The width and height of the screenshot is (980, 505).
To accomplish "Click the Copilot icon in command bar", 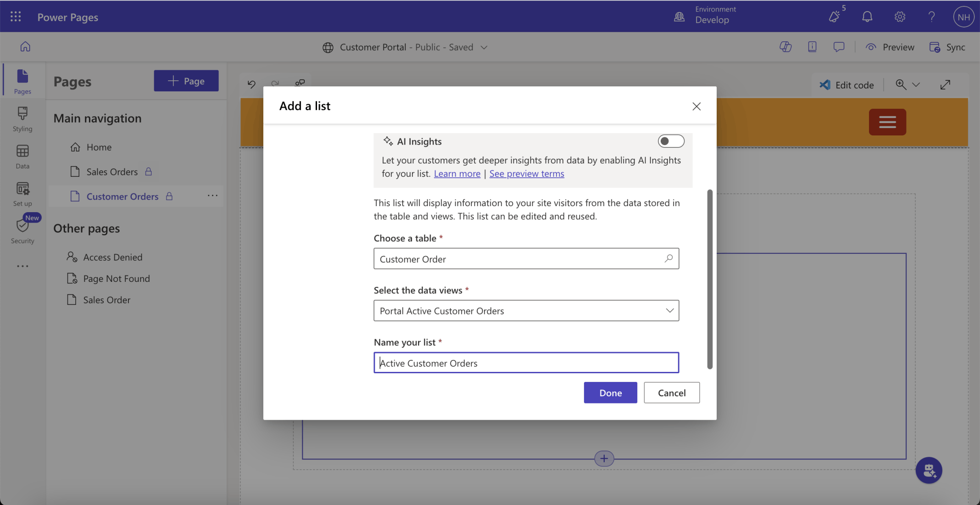I will (x=785, y=47).
